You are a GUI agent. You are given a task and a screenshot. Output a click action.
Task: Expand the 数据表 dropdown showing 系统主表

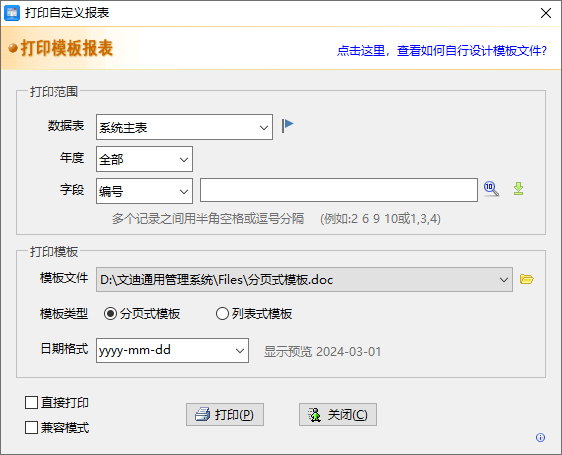pos(184,127)
